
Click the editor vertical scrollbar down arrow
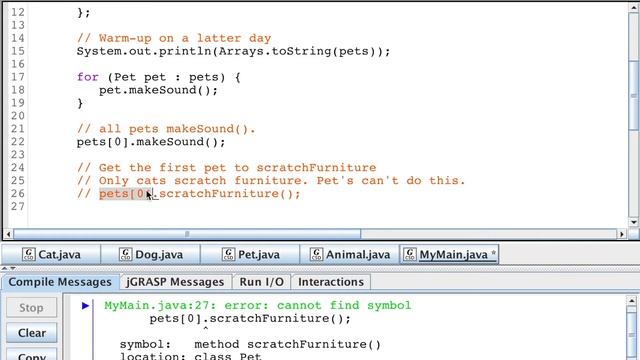coord(633,222)
